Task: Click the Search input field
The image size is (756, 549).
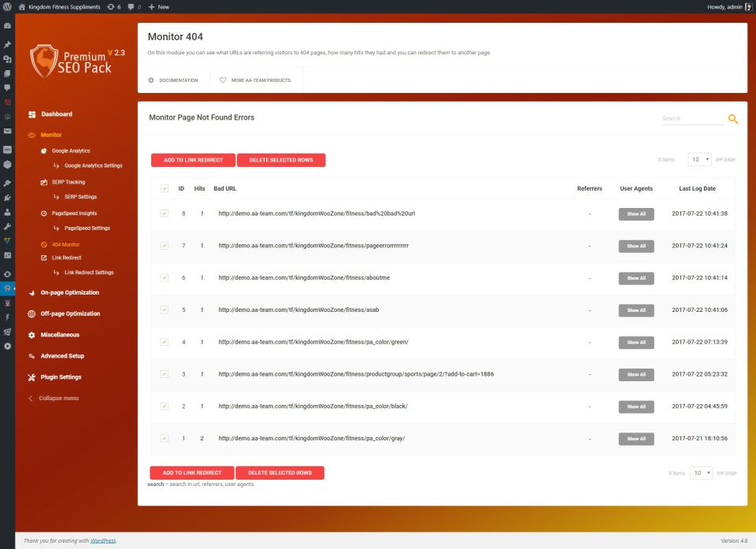Action: [691, 119]
